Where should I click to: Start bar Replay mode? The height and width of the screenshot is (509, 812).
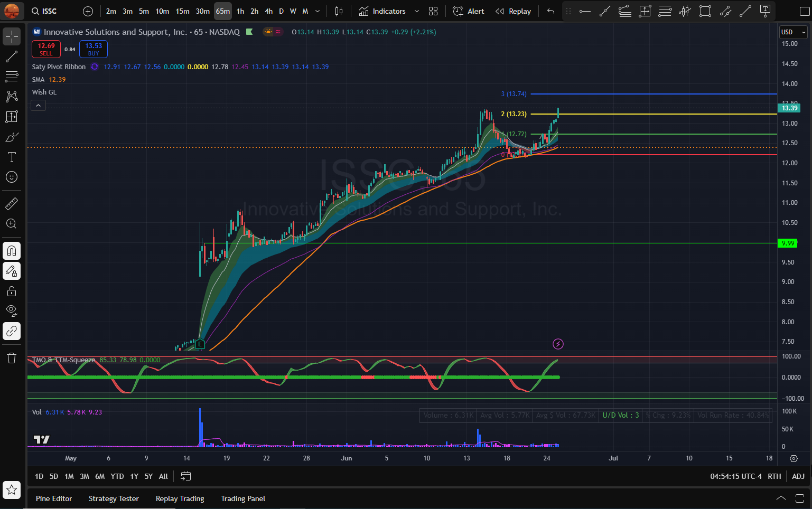point(513,11)
